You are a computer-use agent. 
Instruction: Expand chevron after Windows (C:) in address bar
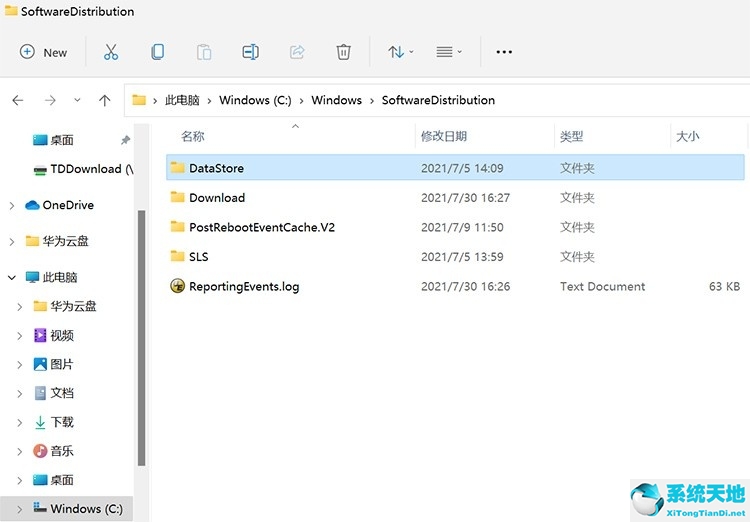(x=301, y=101)
